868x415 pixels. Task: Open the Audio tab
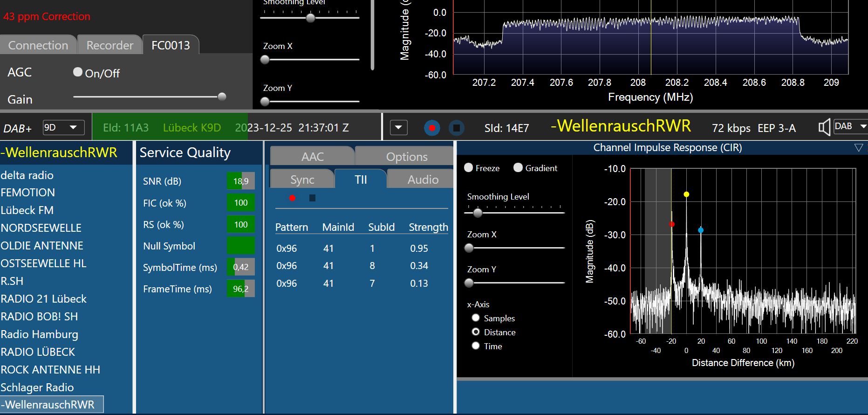423,180
